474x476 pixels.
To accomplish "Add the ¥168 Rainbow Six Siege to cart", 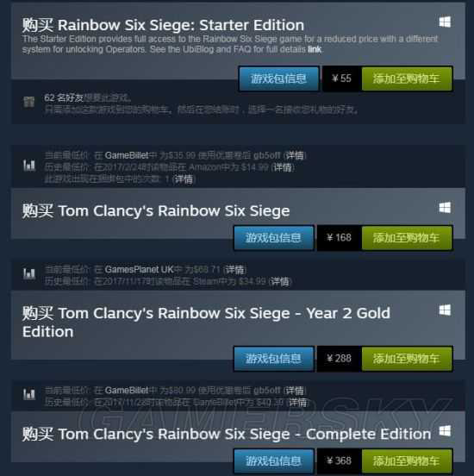I will coord(407,238).
